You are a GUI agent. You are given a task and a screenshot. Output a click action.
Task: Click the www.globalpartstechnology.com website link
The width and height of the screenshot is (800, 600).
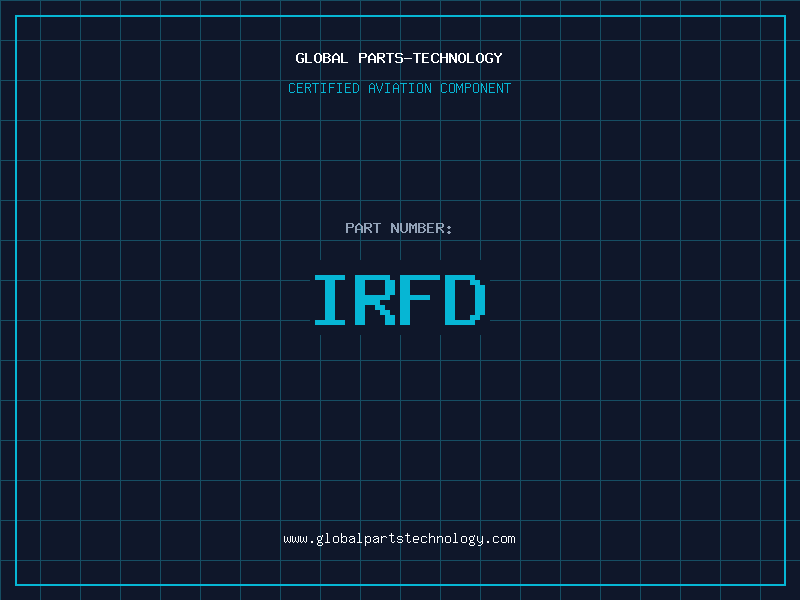click(399, 539)
